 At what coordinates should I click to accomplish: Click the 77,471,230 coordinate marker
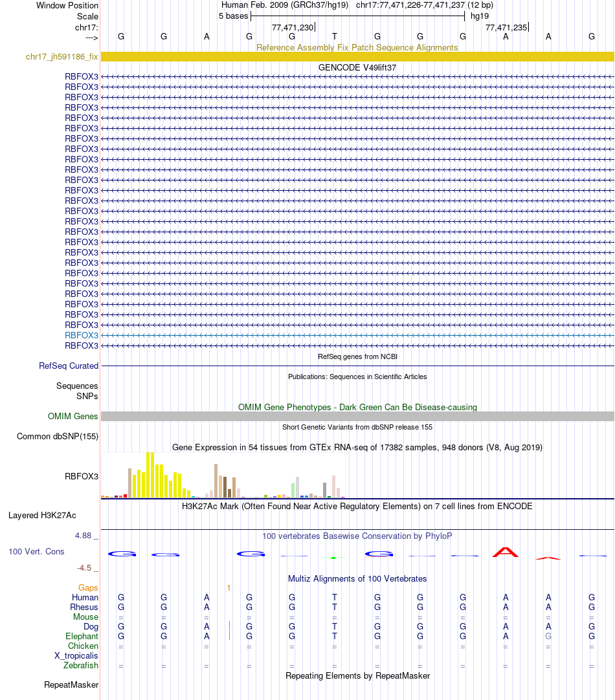point(293,27)
